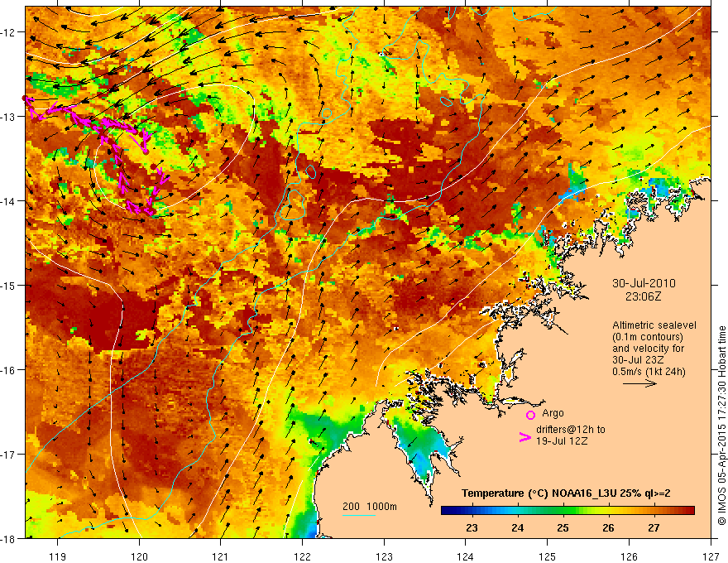Viewport: 728px width, 563px height.
Task: Click the longitude 119 axis label
Action: (58, 556)
